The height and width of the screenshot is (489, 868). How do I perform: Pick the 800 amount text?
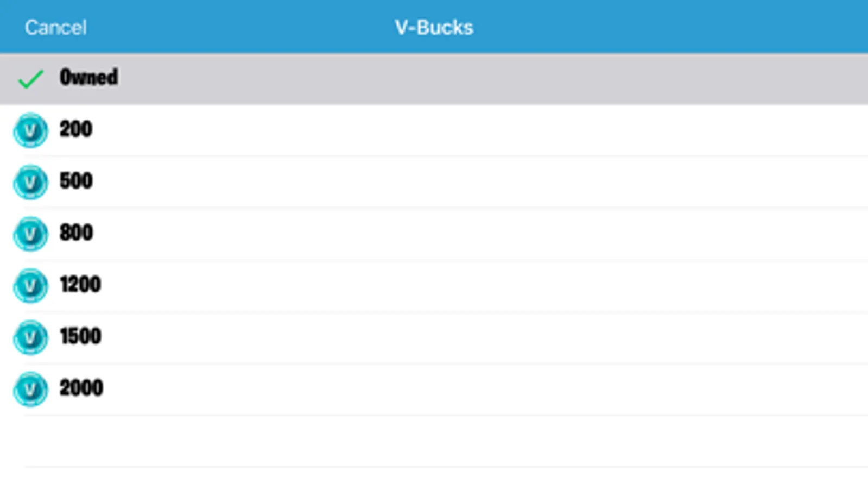tap(76, 233)
